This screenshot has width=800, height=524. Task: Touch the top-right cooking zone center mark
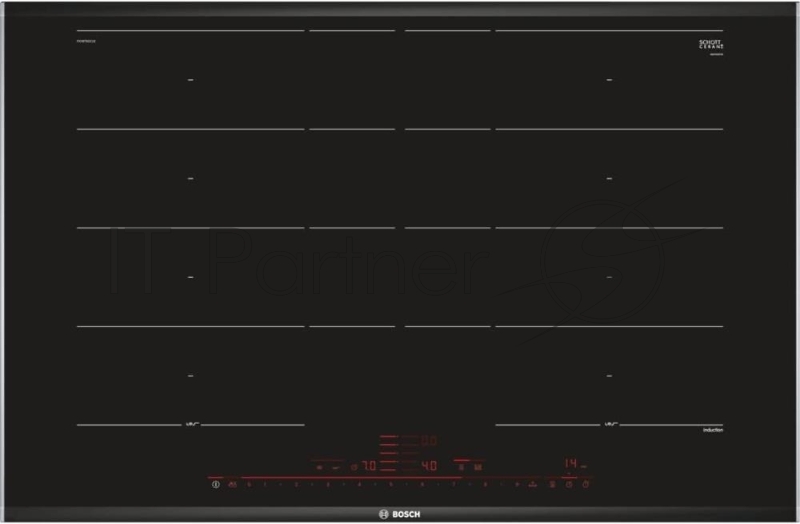pyautogui.click(x=610, y=79)
